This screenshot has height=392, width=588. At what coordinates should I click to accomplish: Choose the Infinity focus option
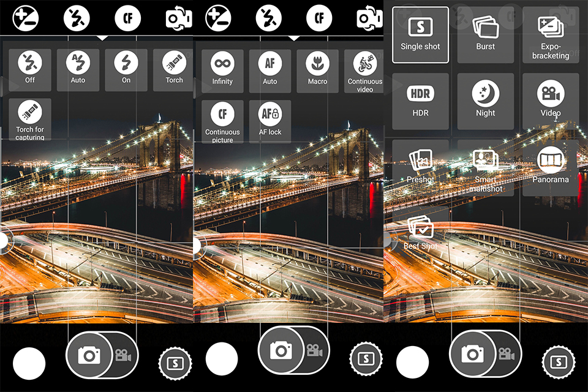click(222, 69)
